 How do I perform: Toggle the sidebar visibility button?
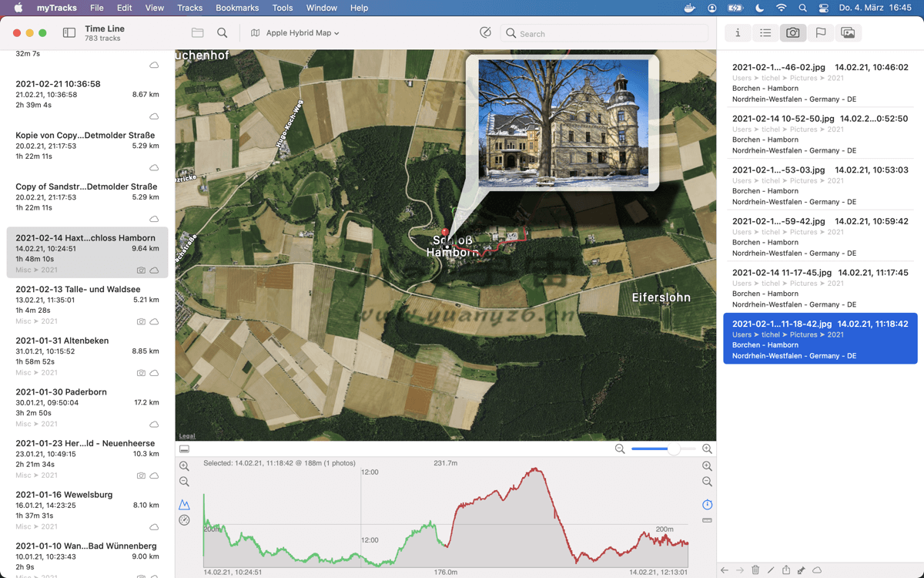pos(69,33)
